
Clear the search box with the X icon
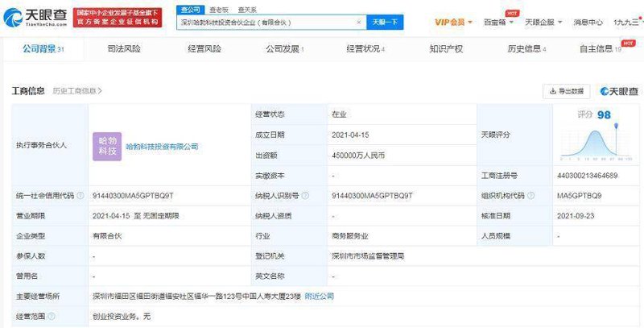[x=358, y=23]
